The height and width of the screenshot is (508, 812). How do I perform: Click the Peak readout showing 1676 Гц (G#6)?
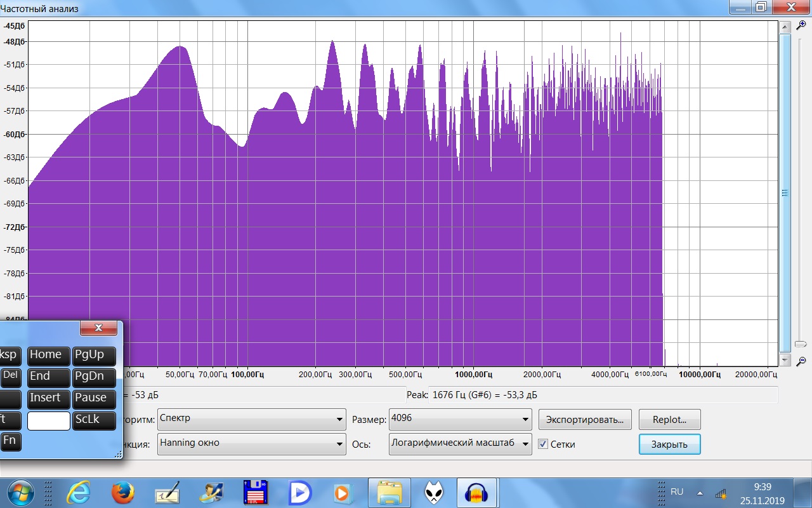603,395
